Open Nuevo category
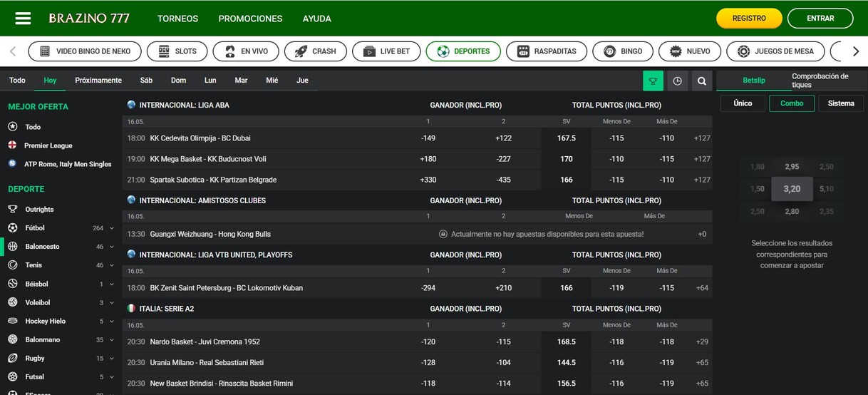This screenshot has width=868, height=395. point(689,51)
